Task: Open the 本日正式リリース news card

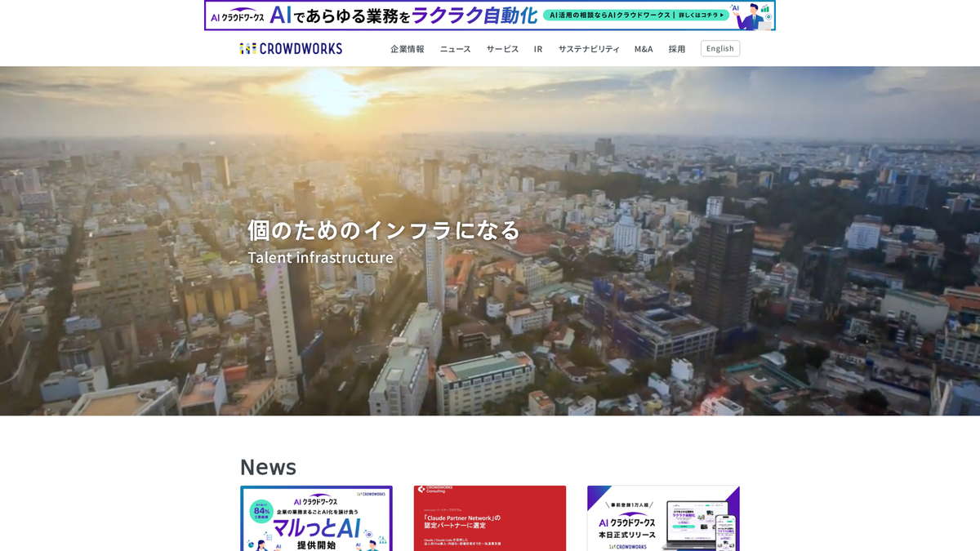Action: 663,518
